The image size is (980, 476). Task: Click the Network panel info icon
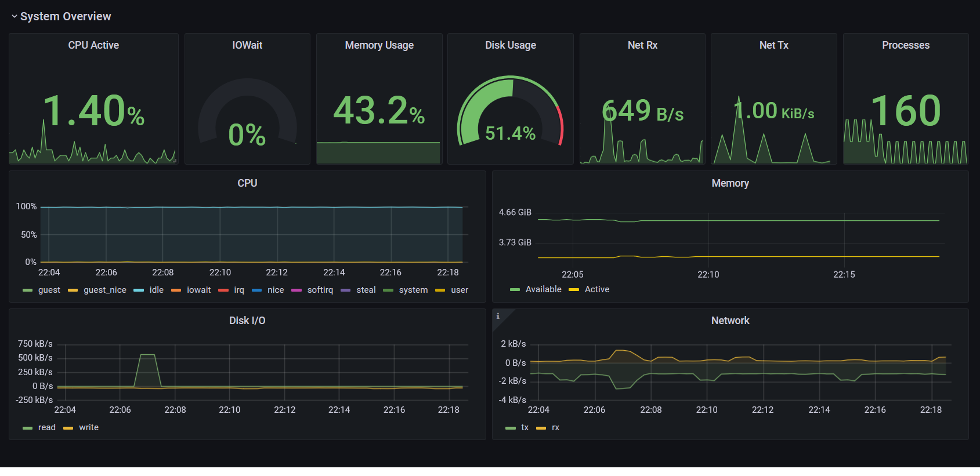pyautogui.click(x=498, y=316)
